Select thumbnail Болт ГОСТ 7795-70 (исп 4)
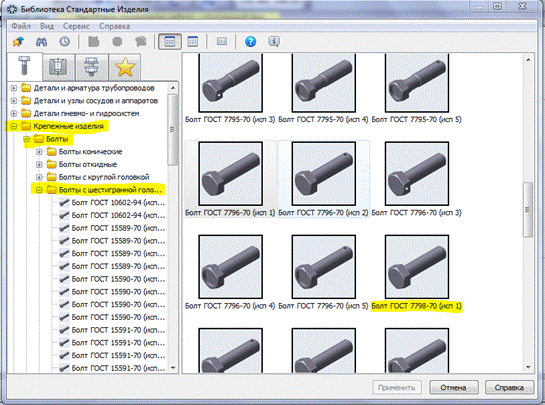Screen dimensions: 545x405 pyautogui.click(x=324, y=83)
